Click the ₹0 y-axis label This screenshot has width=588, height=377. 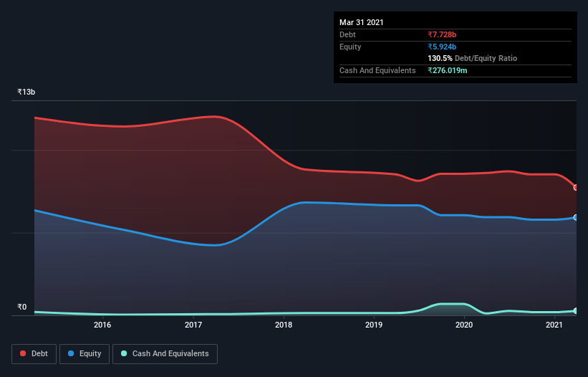click(22, 307)
